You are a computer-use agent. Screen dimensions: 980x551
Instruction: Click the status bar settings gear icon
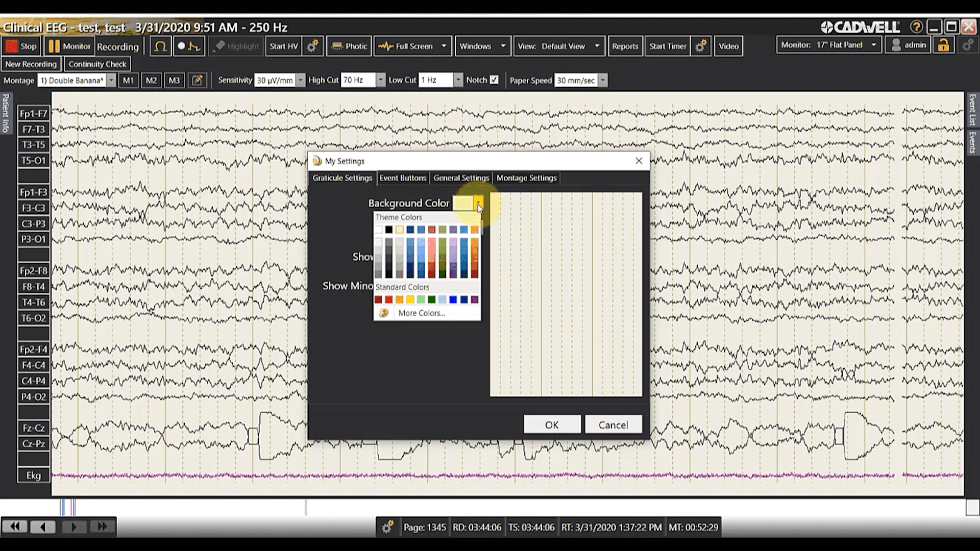[387, 527]
